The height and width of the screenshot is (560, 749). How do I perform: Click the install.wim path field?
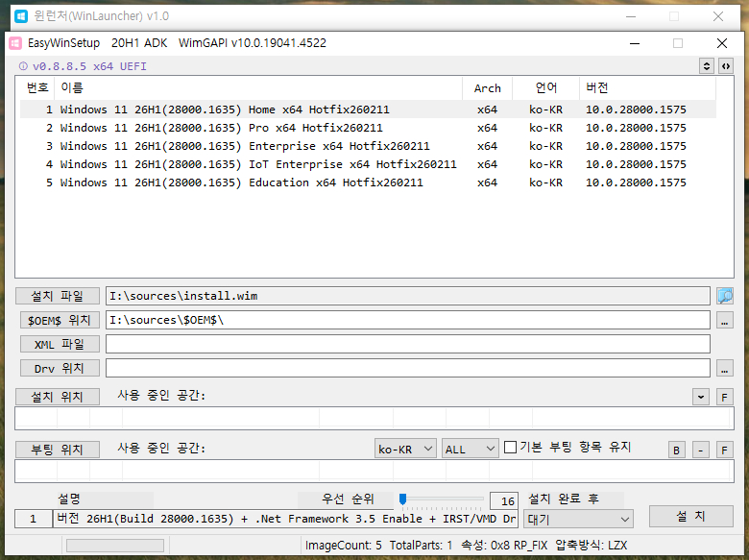(x=407, y=296)
